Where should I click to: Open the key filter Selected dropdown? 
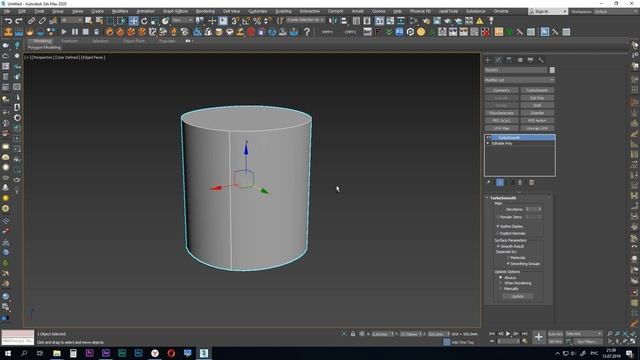(x=584, y=334)
